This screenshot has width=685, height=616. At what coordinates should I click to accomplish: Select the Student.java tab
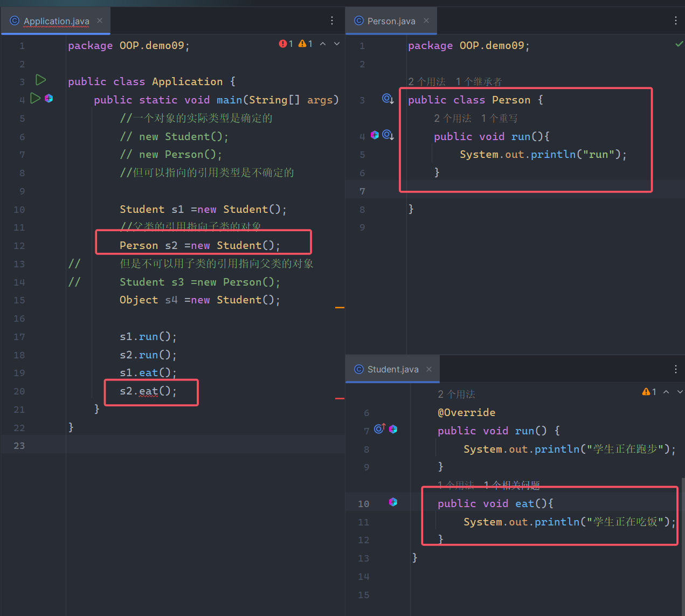coord(392,369)
